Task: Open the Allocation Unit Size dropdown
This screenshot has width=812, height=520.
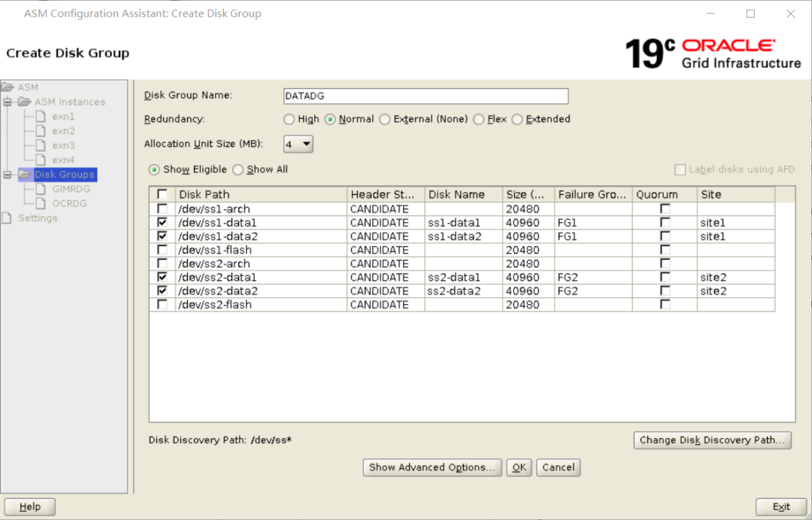Action: [298, 144]
